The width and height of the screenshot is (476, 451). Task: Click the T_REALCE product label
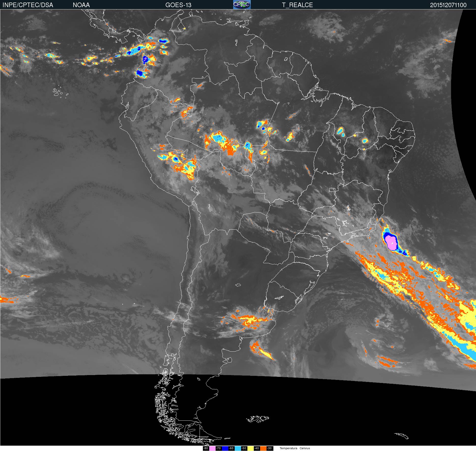(x=297, y=5)
